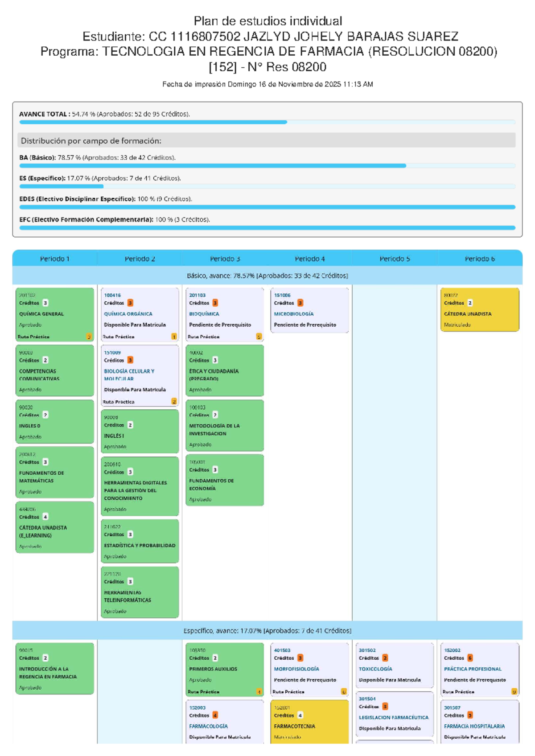Viewport: 535px width, 756px height.
Task: Click the 'Básico, avance: 78.57%' section header
Action: (x=267, y=275)
